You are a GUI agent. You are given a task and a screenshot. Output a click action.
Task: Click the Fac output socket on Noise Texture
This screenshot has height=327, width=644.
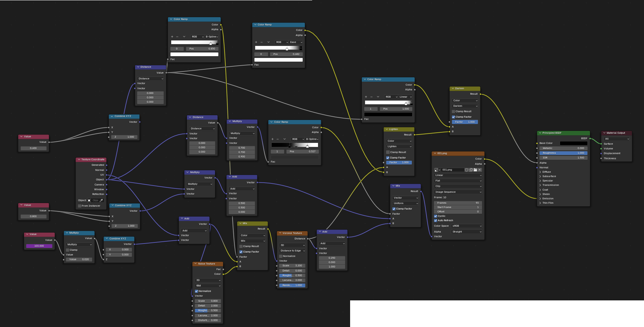[223, 269]
